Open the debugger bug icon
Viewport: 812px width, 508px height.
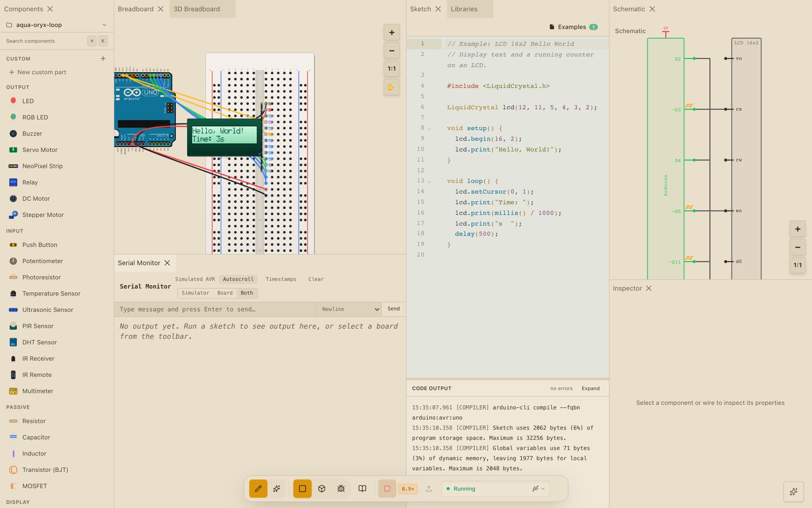(341, 488)
